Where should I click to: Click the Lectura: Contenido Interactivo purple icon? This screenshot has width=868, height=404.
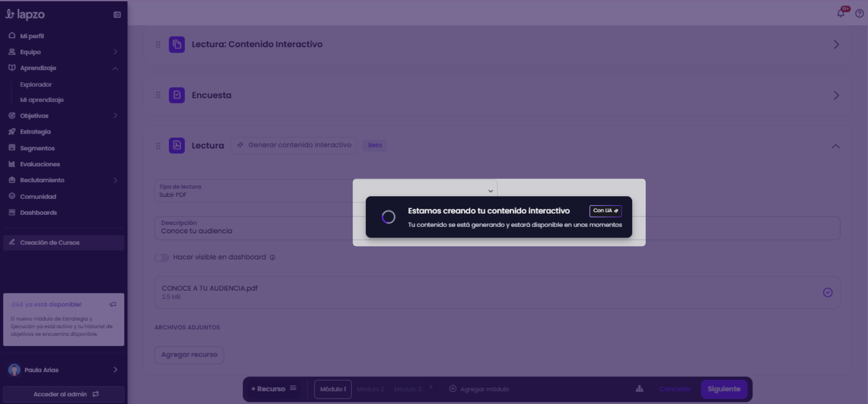pyautogui.click(x=177, y=44)
